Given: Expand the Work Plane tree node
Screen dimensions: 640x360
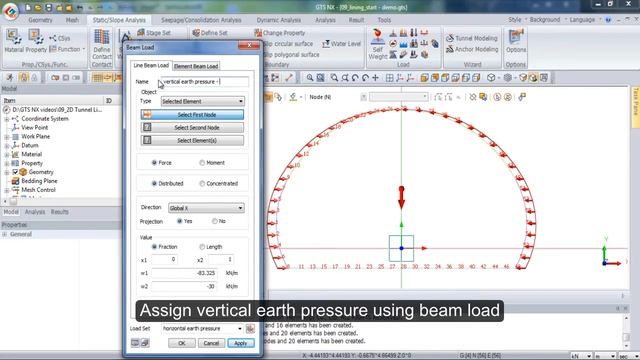Looking at the screenshot, I should click(x=6, y=137).
